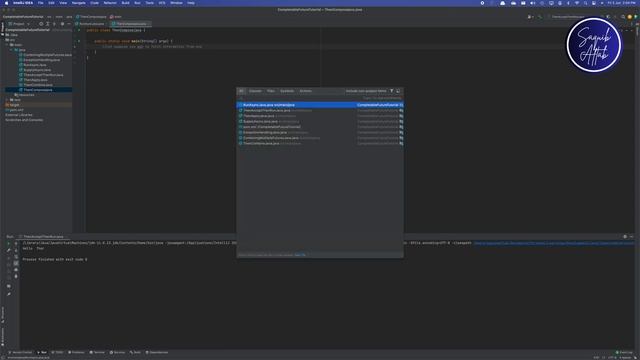Open the Apple menu
Image resolution: width=640 pixels, height=360 pixels.
click(6, 3)
